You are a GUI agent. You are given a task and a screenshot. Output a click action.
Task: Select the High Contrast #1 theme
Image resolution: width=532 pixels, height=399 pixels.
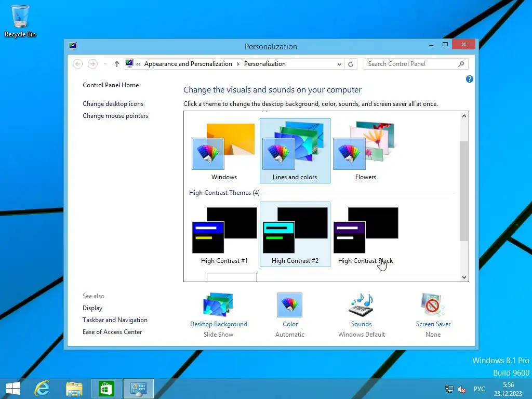[224, 234]
